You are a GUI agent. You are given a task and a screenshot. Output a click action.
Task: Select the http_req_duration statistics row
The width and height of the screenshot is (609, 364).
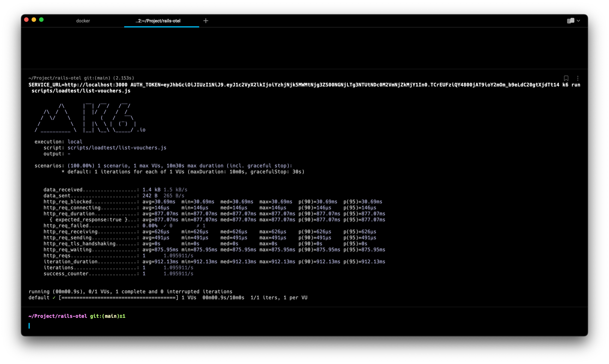206,213
